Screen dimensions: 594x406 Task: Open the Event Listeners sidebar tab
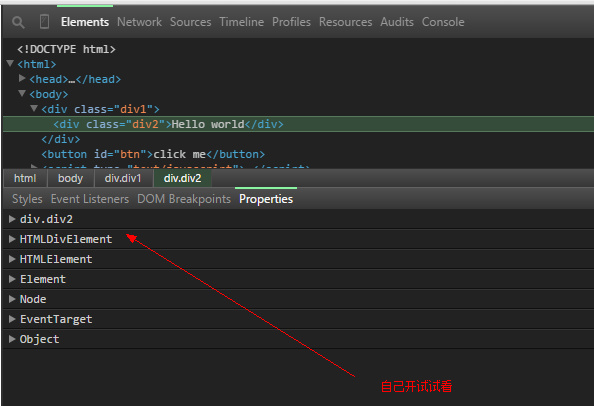90,199
